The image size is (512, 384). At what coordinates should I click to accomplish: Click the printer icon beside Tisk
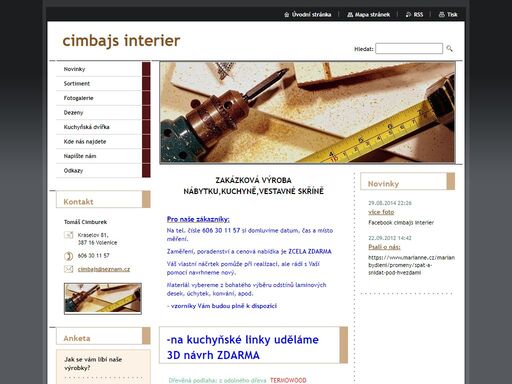(442, 15)
